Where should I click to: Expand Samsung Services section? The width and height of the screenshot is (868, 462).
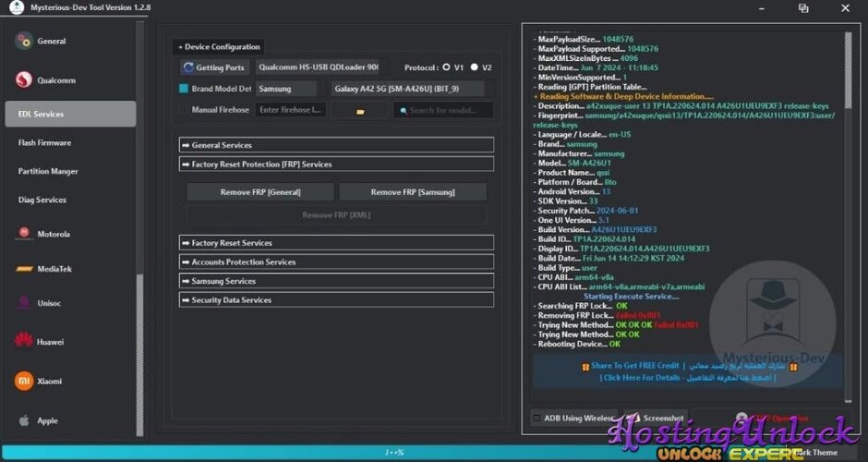(336, 281)
